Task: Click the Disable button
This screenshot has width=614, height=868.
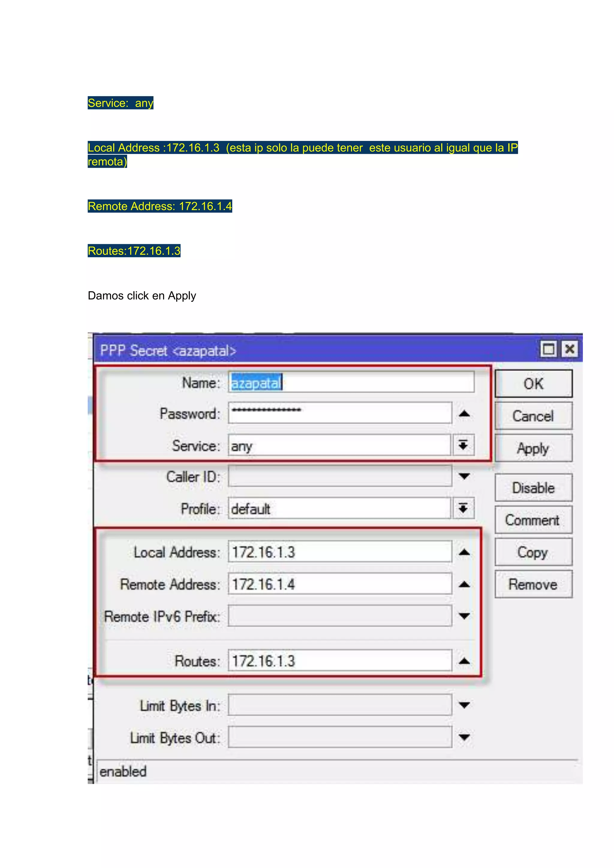Action: [x=533, y=488]
